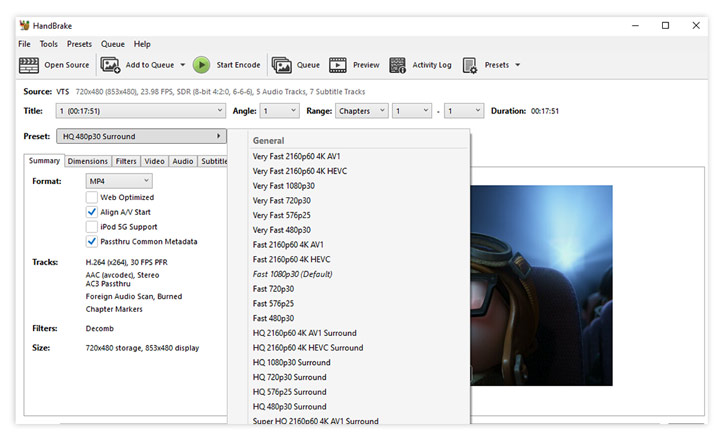
Task: Click the green Start Encode play icon
Action: (201, 65)
